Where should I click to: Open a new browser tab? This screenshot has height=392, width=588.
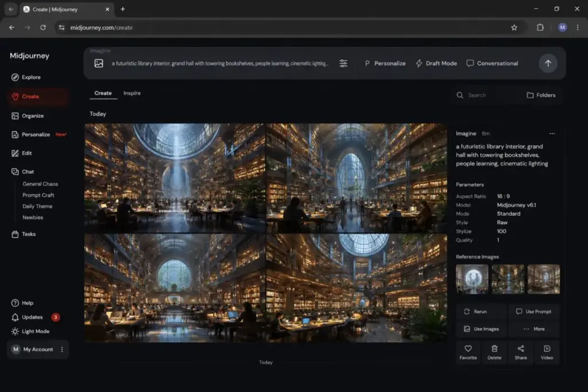point(123,9)
